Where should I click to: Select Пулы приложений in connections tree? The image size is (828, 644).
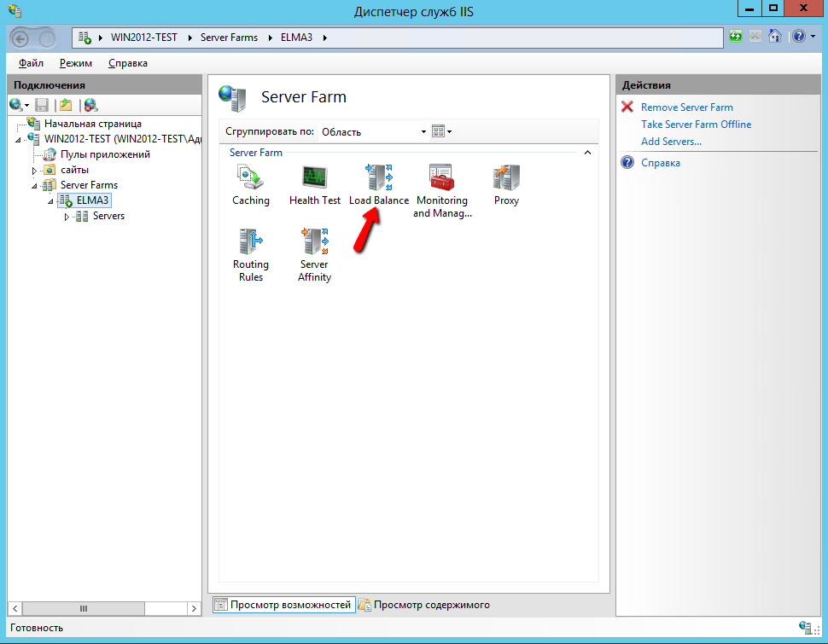point(105,154)
